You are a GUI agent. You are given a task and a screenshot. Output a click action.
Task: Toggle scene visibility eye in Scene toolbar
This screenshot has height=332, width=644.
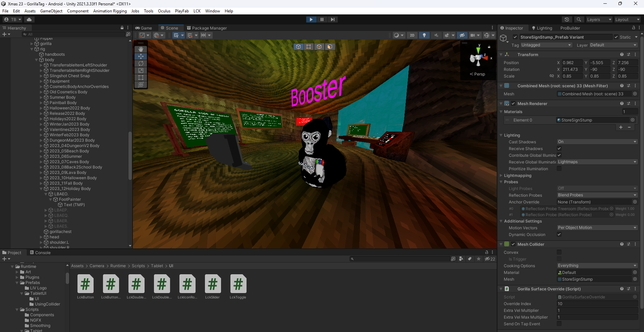click(x=462, y=35)
